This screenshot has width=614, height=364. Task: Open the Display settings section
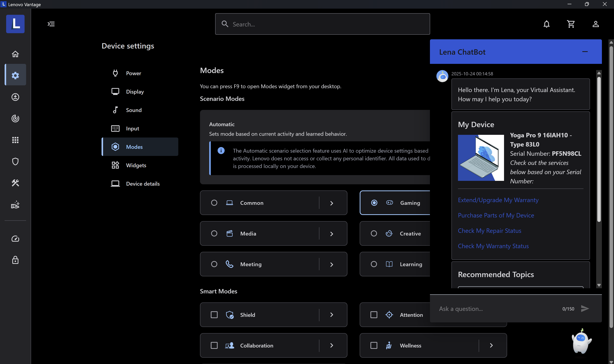(135, 92)
